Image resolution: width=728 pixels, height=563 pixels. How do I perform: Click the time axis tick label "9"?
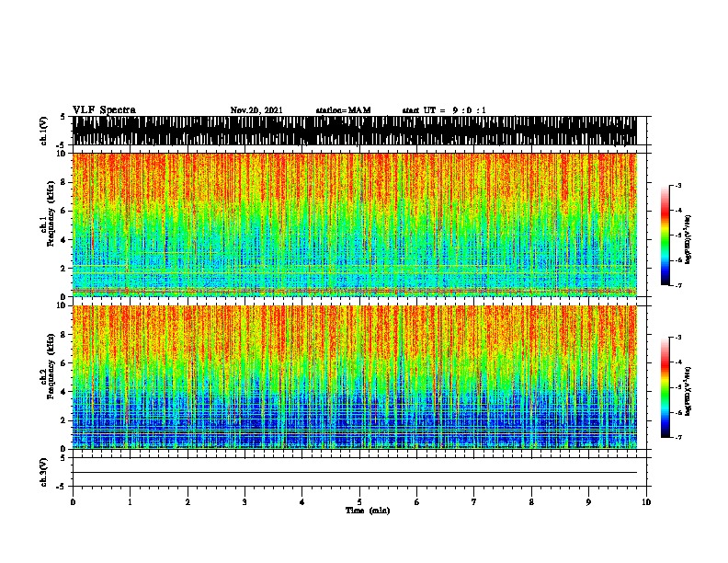click(588, 502)
